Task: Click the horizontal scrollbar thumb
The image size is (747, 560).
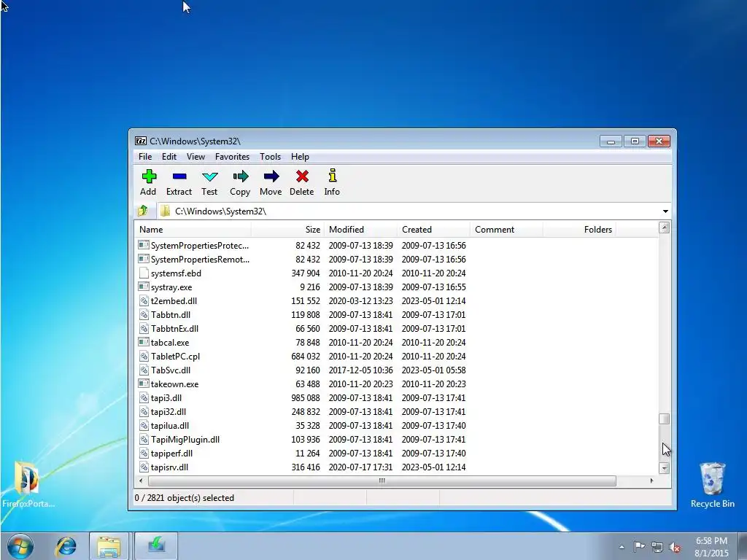Action: [382, 481]
